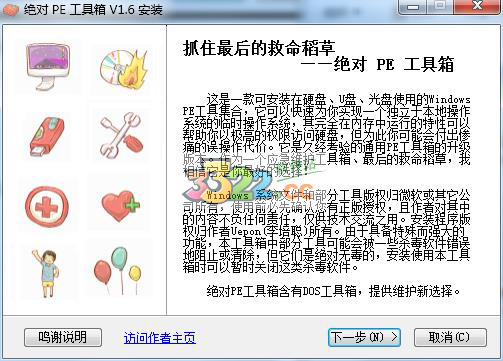Click the heading 抓住最后的救命稻草

(259, 49)
